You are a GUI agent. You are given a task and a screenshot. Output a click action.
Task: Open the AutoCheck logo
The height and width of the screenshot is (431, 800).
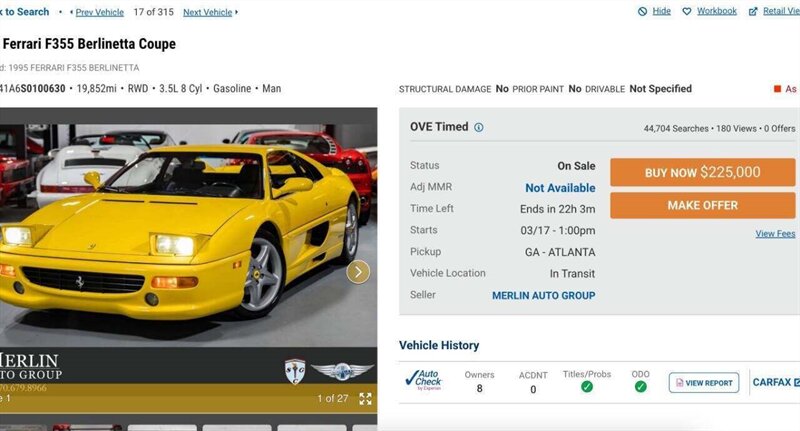tap(423, 381)
